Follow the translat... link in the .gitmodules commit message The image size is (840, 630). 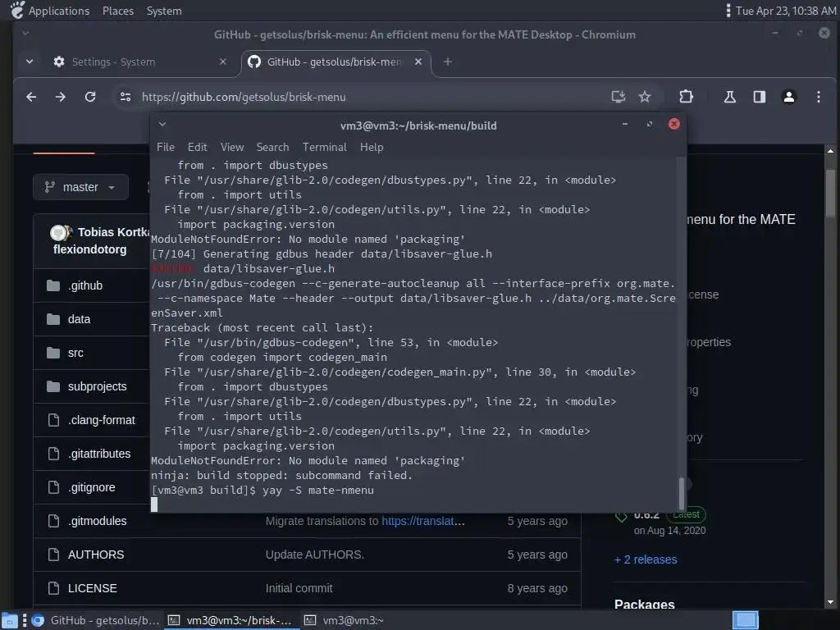(x=423, y=521)
